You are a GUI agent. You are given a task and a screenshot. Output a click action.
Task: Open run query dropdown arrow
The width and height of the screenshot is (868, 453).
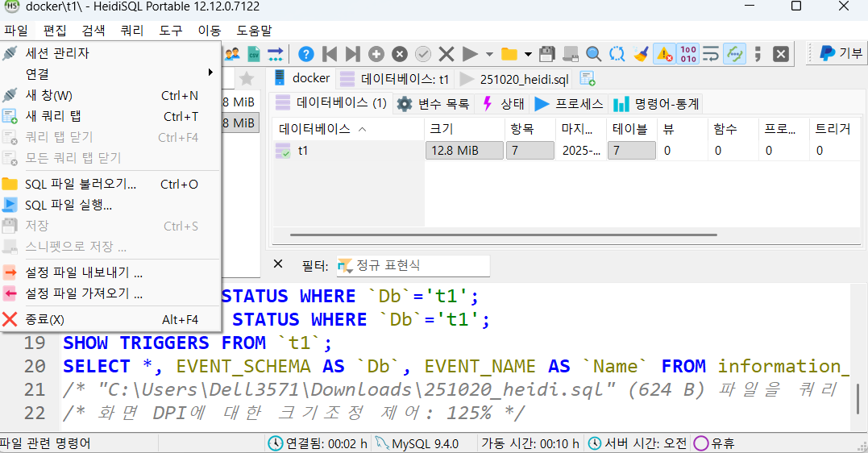(489, 54)
